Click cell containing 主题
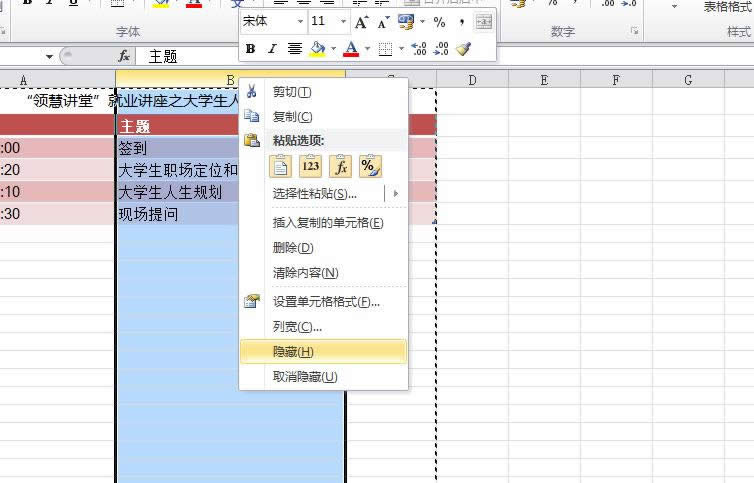The width and height of the screenshot is (754, 483). [177, 126]
